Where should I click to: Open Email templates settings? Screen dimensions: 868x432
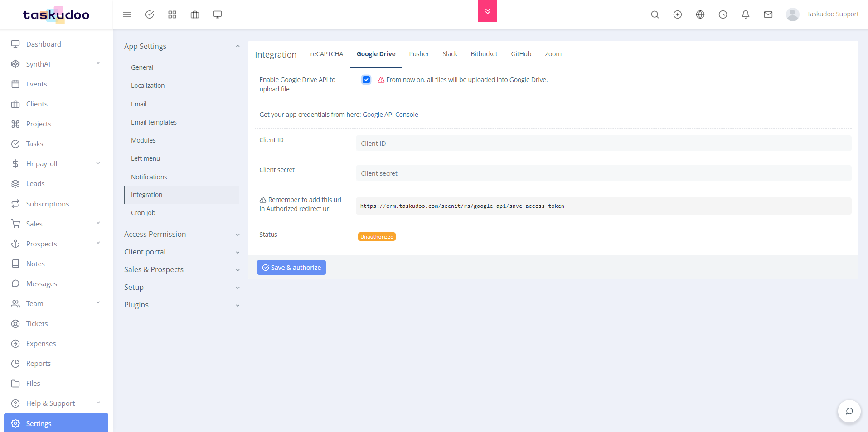coord(154,122)
